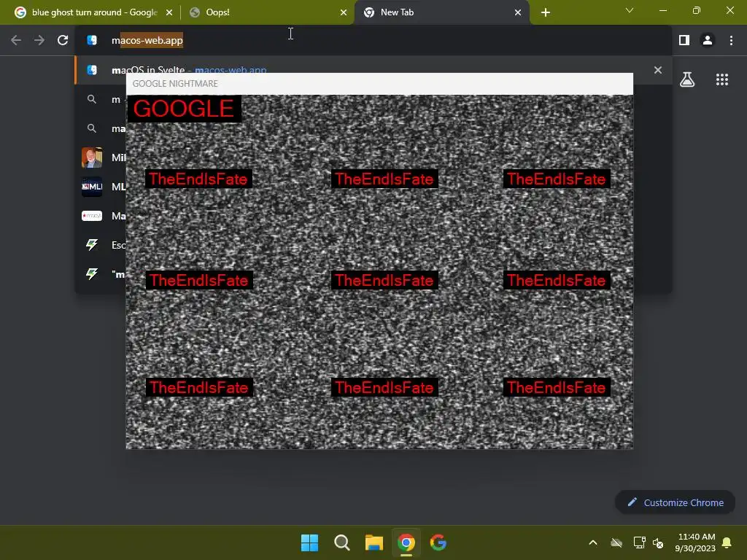
Task: Show hidden system tray icons
Action: pyautogui.click(x=593, y=542)
